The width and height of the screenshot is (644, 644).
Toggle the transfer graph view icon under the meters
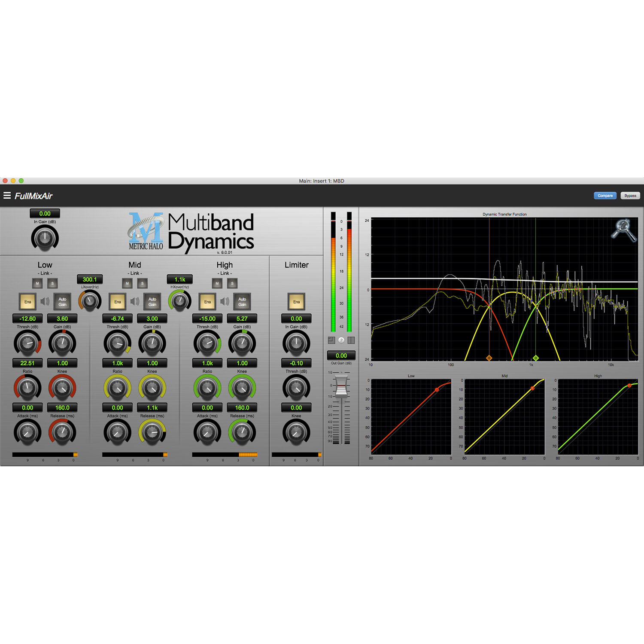tap(331, 340)
